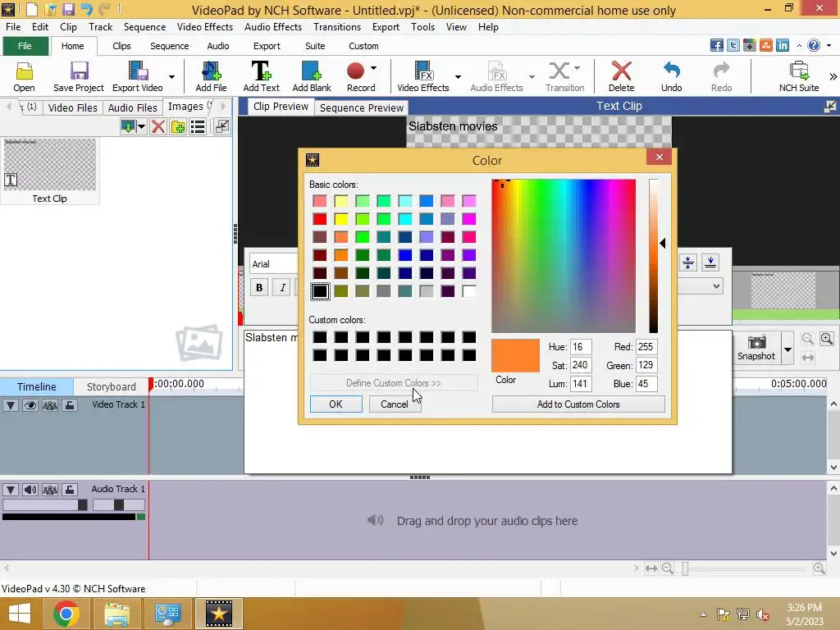Click the luminance slider bar
This screenshot has height=630, width=840.
coord(654,256)
